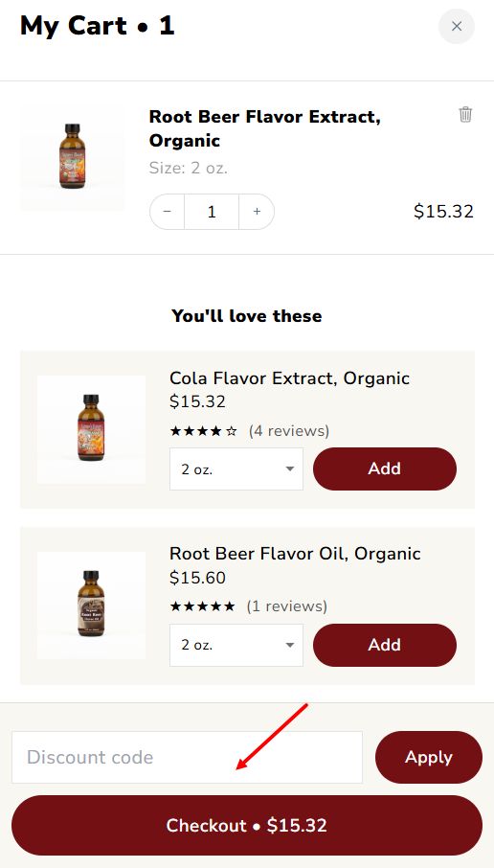The image size is (494, 868).
Task: Add Root Beer Flavor Oil to cart
Action: pyautogui.click(x=385, y=645)
